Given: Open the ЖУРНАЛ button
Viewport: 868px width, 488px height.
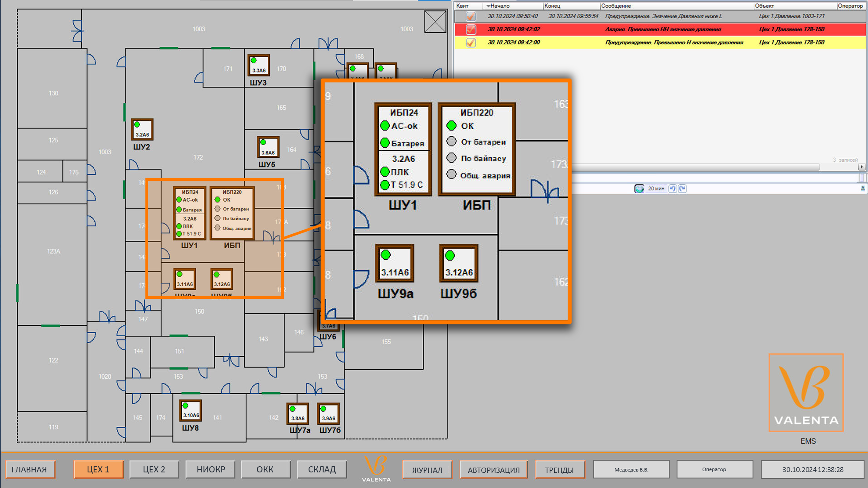Looking at the screenshot, I should (x=427, y=470).
